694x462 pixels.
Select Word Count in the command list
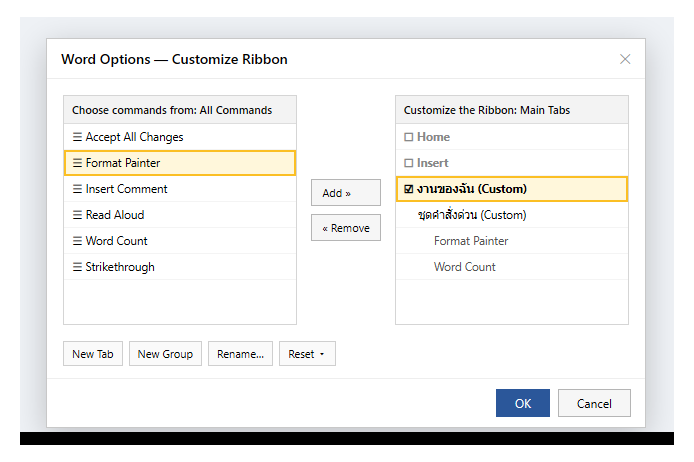click(180, 241)
